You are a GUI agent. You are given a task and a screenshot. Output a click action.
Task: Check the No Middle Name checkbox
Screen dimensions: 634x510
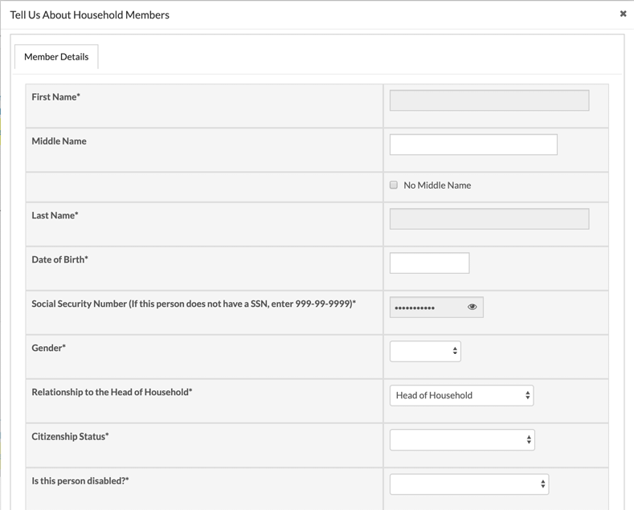click(x=394, y=185)
